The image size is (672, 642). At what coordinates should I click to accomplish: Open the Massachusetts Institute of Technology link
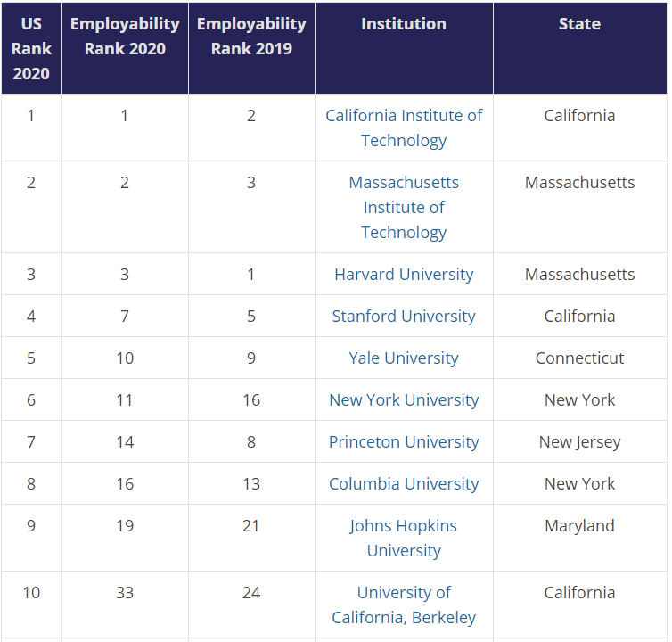tap(404, 207)
